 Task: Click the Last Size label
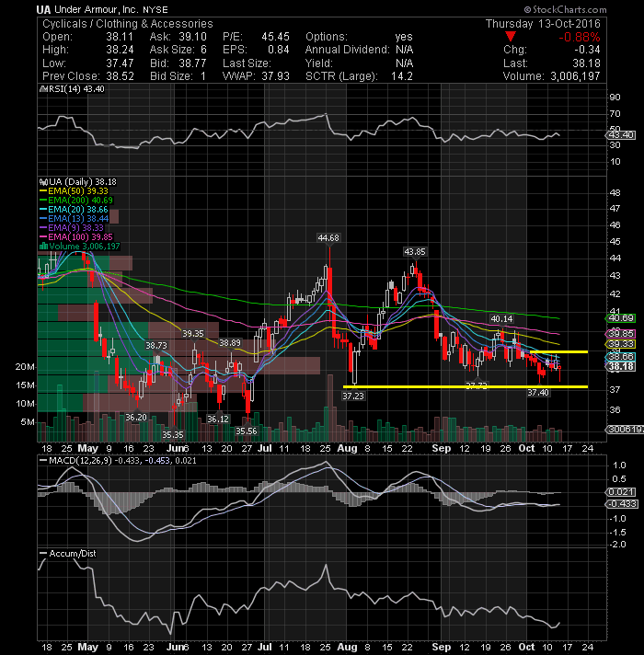pyautogui.click(x=247, y=63)
